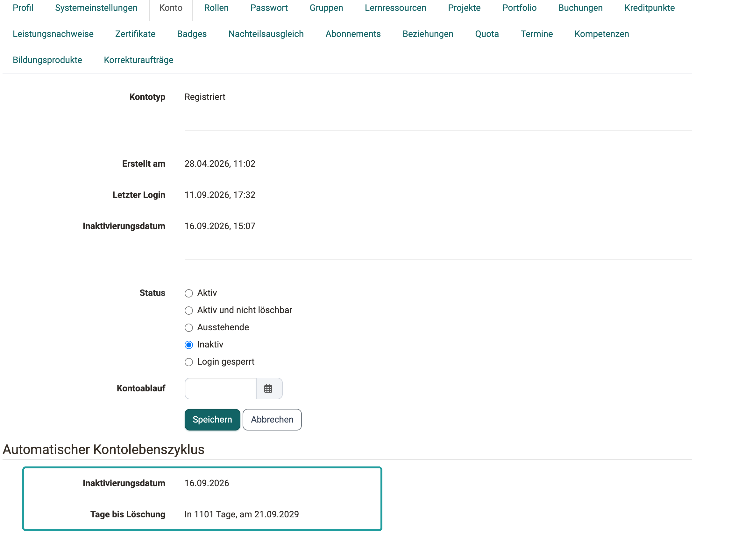The width and height of the screenshot is (745, 560).
Task: Open the Kontoablauf calendar picker icon
Action: point(268,389)
